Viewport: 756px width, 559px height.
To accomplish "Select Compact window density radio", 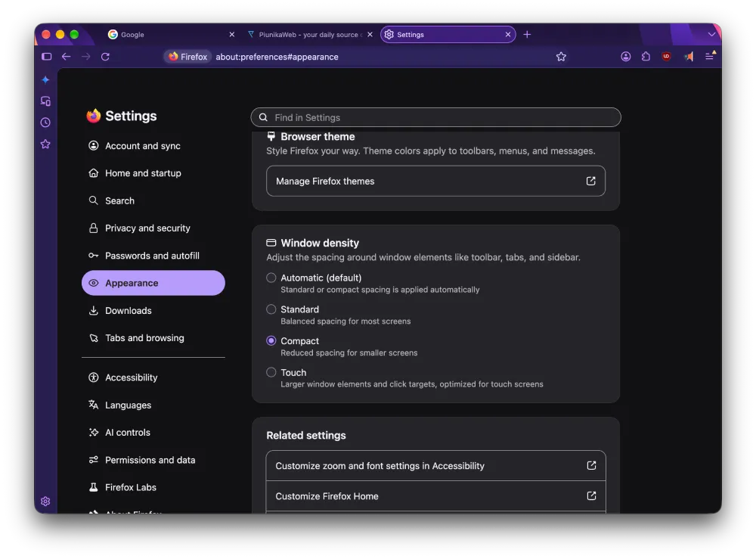I will click(271, 340).
